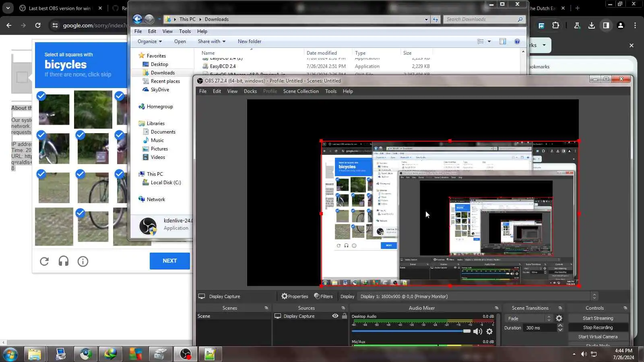Click the New folder button in Explorer
The height and width of the screenshot is (362, 644).
click(250, 41)
